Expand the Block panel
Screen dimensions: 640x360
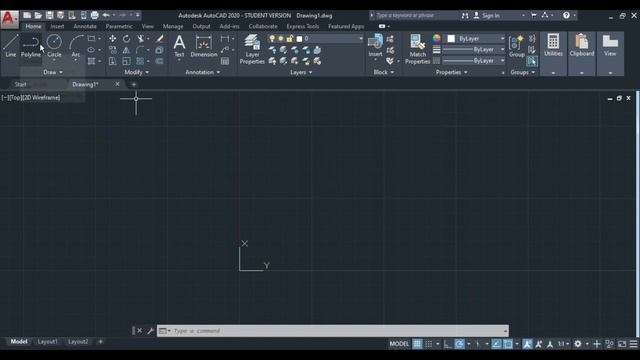384,72
